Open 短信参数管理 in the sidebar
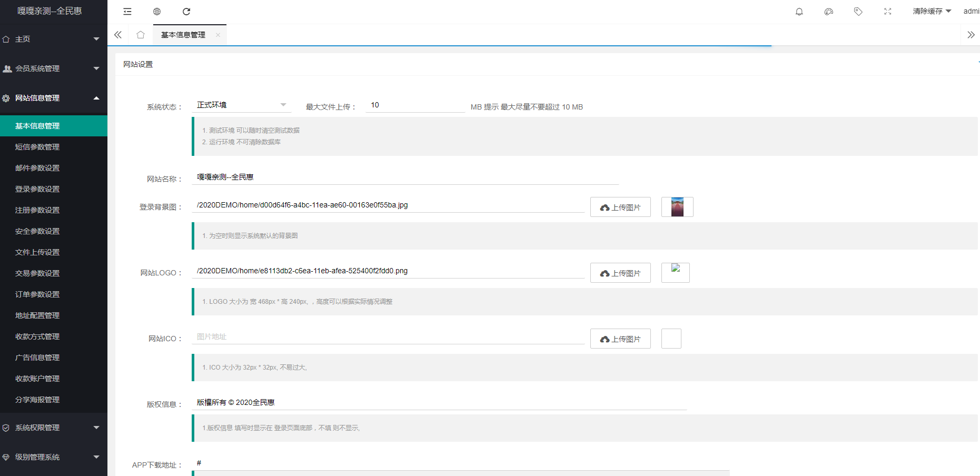 37,147
